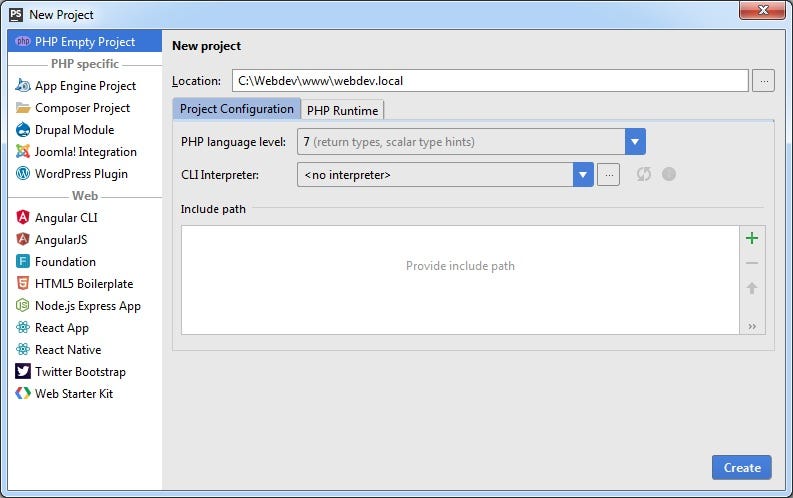Click the 'CLI Interpreter:' label

click(220, 175)
